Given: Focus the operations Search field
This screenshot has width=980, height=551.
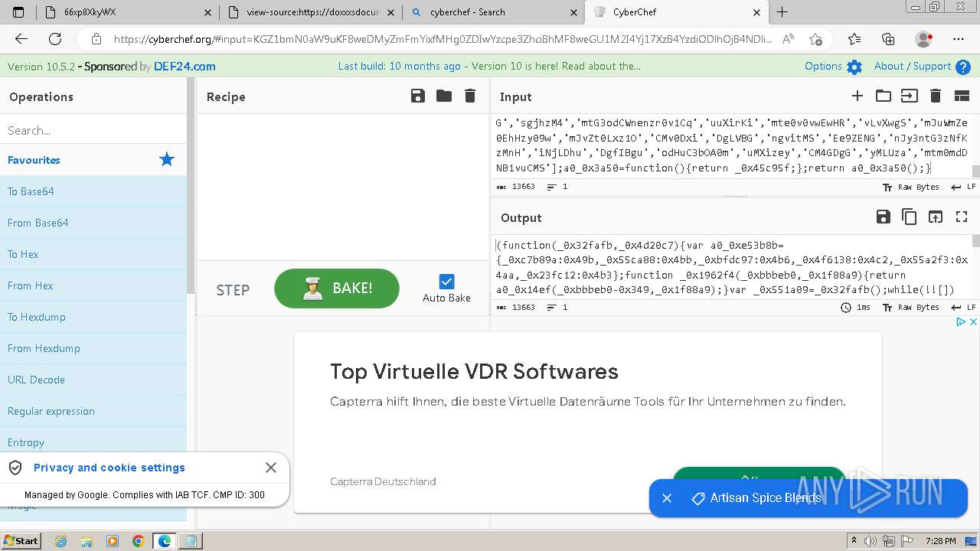Looking at the screenshot, I should pos(93,130).
